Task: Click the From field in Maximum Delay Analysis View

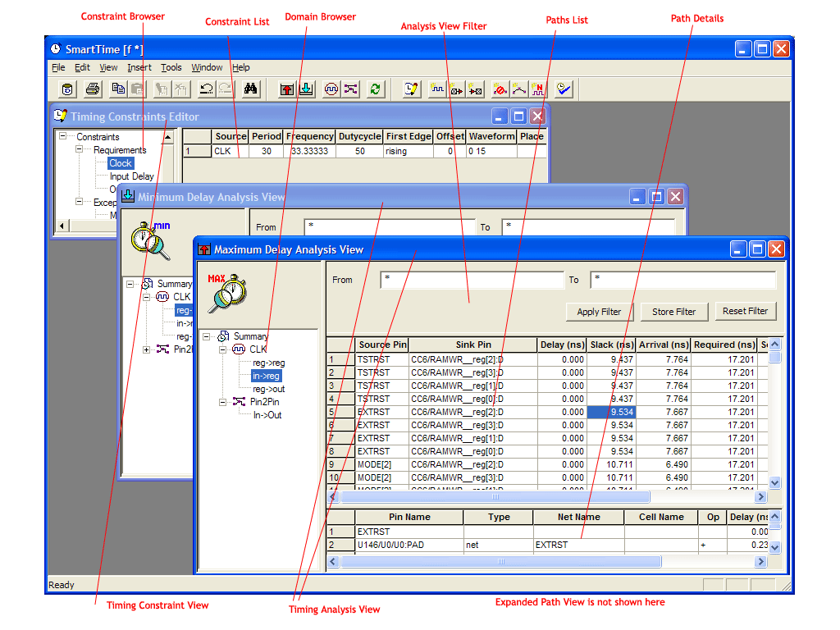Action: click(472, 281)
